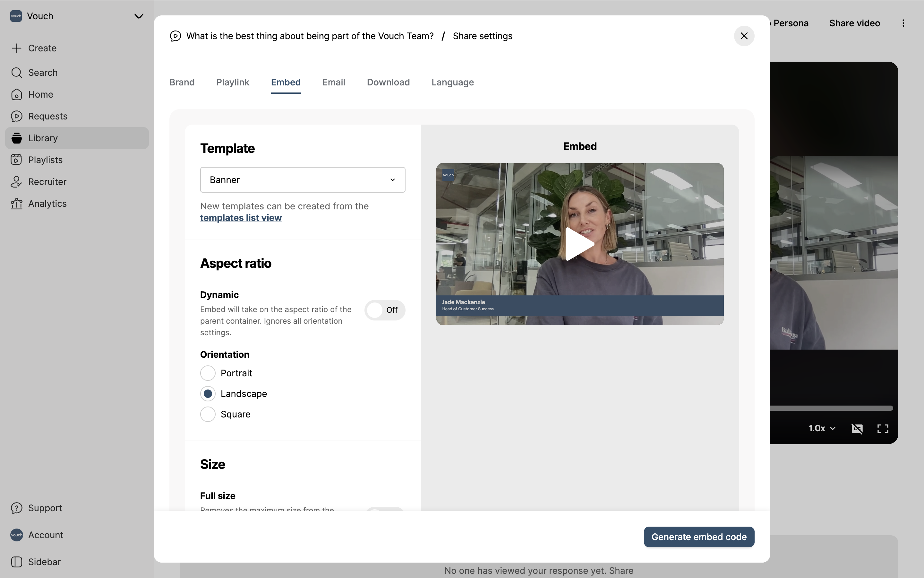Open the Download tab
Screen dimensions: 924x578
pos(388,82)
